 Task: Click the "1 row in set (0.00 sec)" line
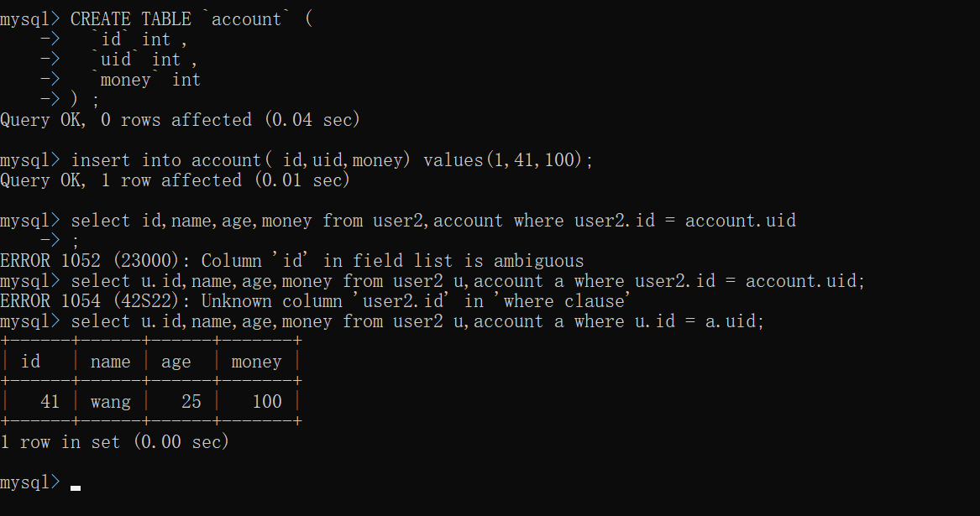coord(115,442)
